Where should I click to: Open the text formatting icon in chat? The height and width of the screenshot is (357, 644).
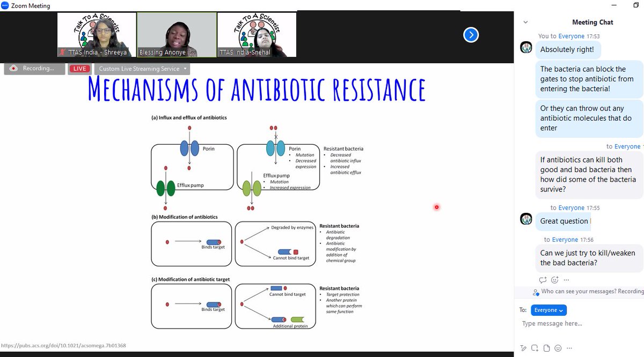[523, 348]
